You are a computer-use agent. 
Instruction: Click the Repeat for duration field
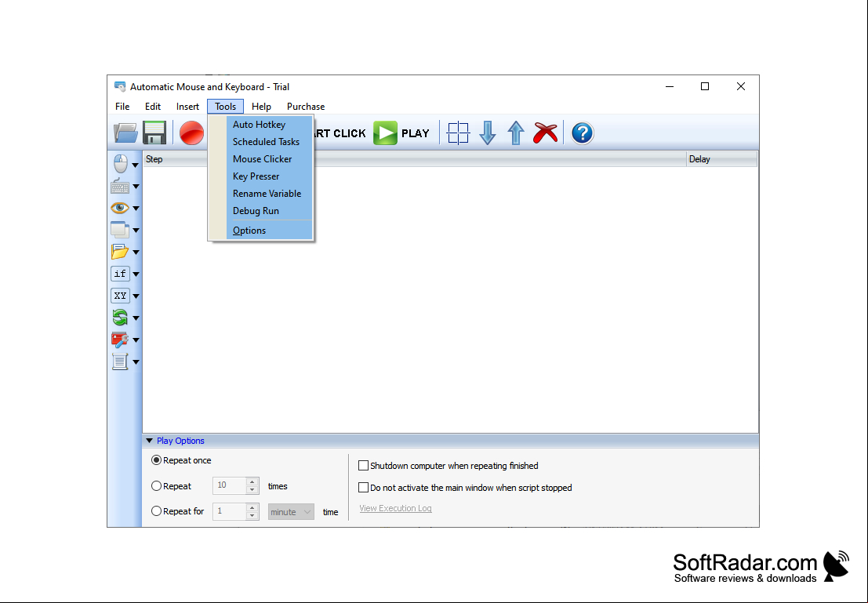click(x=229, y=511)
